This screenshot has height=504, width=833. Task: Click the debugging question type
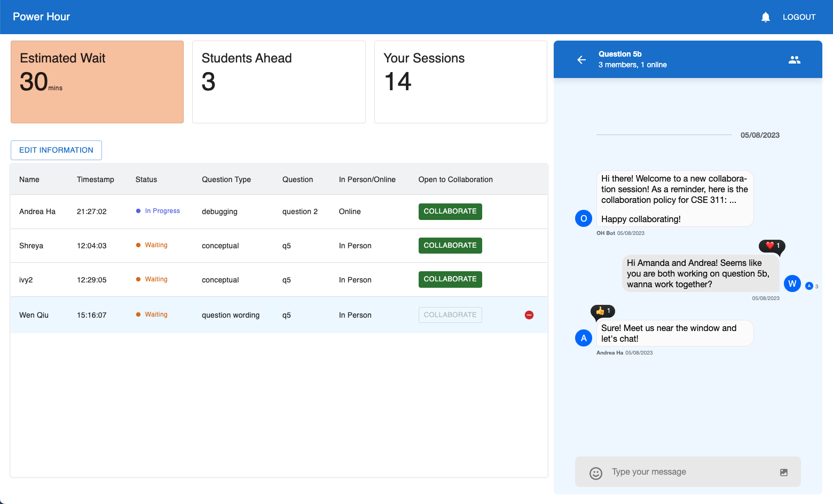219,211
